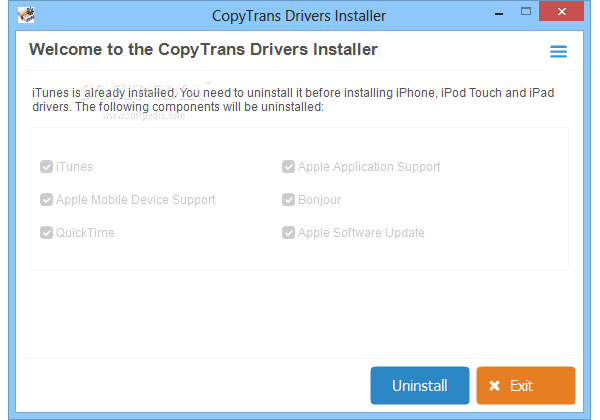Viewport: 600px width, 420px height.
Task: Click the CopyTrans app icon in title bar
Action: point(26,15)
